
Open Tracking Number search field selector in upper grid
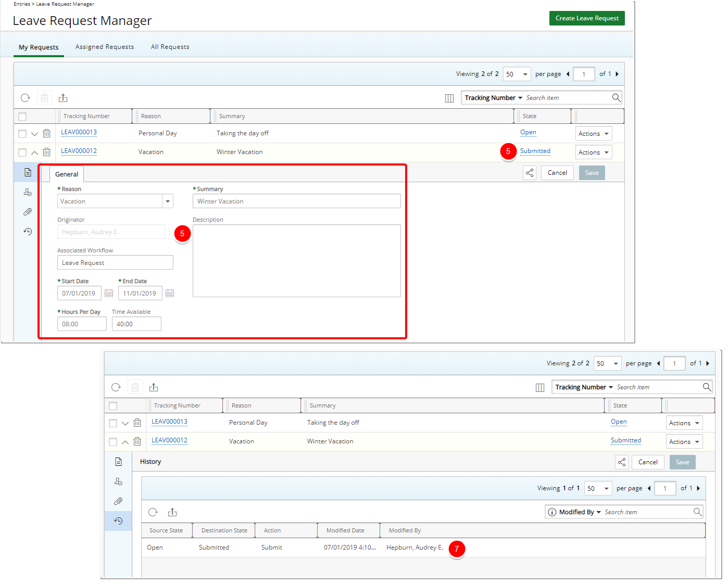pos(493,98)
